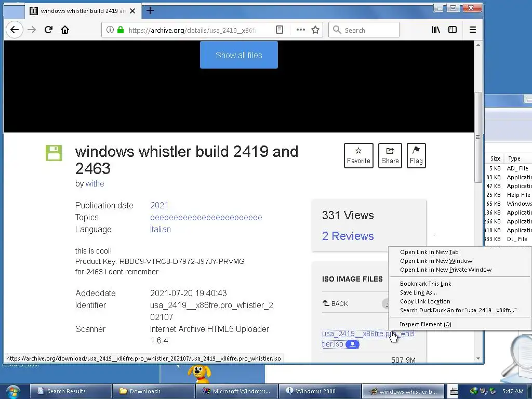Viewport: 532px width, 399px height.
Task: Select Bookmark This Link
Action: 425,284
